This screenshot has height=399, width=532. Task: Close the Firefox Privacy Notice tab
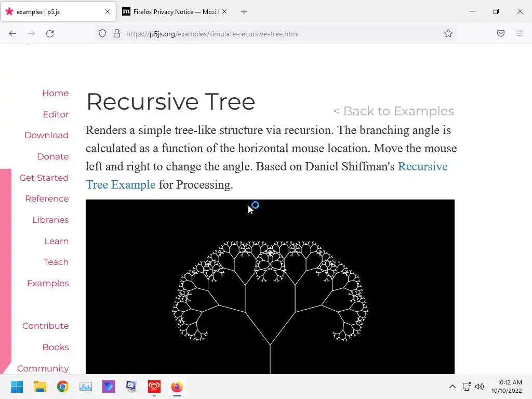click(x=224, y=11)
